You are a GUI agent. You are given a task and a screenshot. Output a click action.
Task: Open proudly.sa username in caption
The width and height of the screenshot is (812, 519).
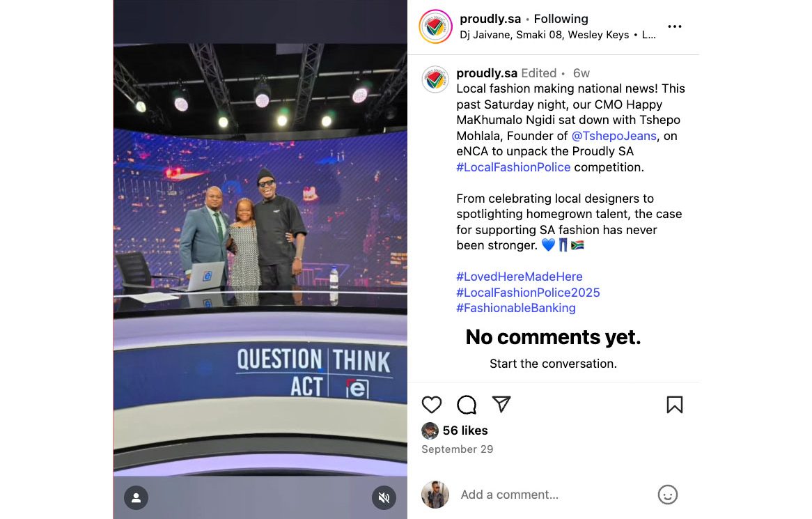[x=487, y=73]
